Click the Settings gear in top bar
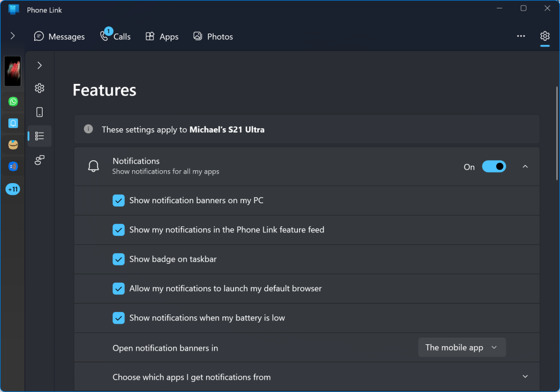The width and height of the screenshot is (560, 392). coord(544,36)
